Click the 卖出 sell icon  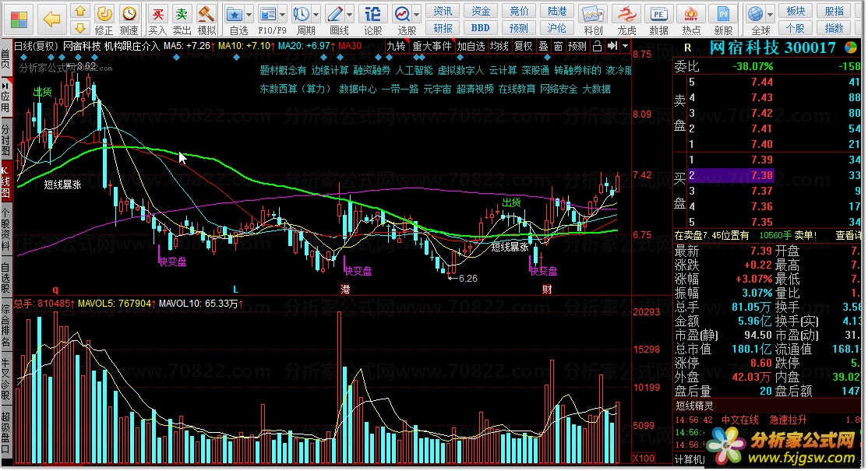pyautogui.click(x=182, y=14)
